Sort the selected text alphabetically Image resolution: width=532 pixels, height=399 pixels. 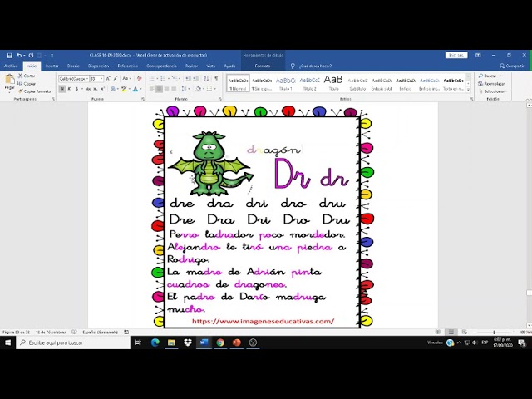click(x=206, y=79)
